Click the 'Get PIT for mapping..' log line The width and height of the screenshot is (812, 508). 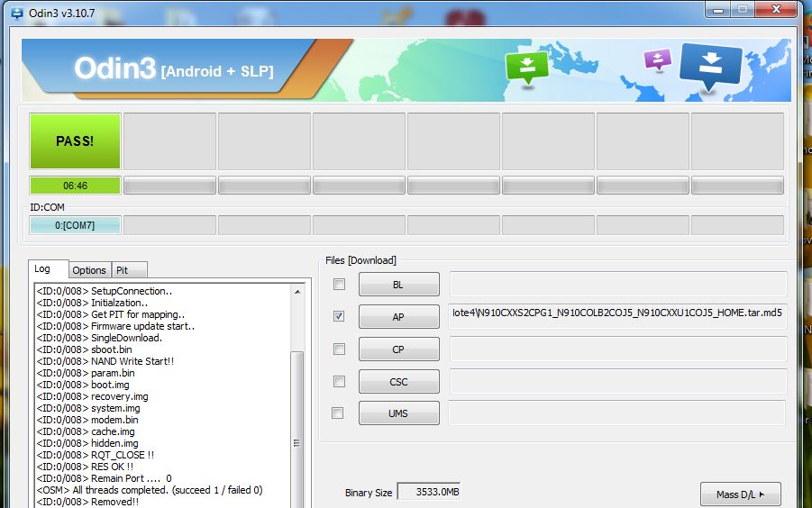click(x=111, y=314)
